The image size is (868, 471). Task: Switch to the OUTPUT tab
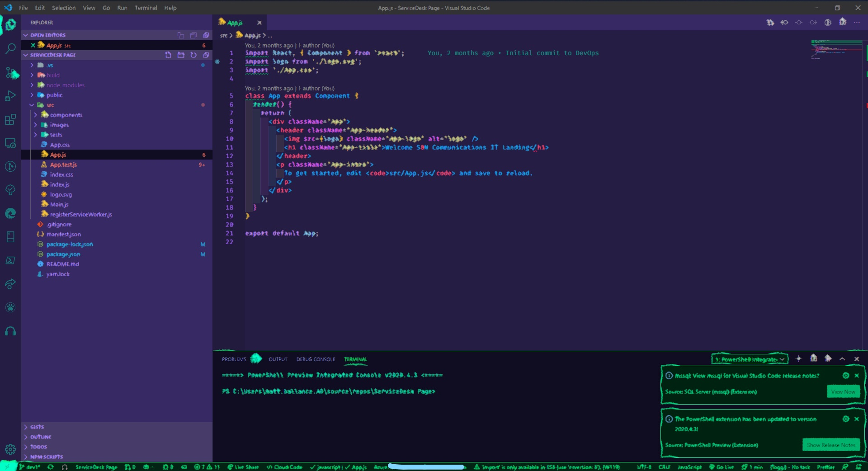(x=278, y=359)
